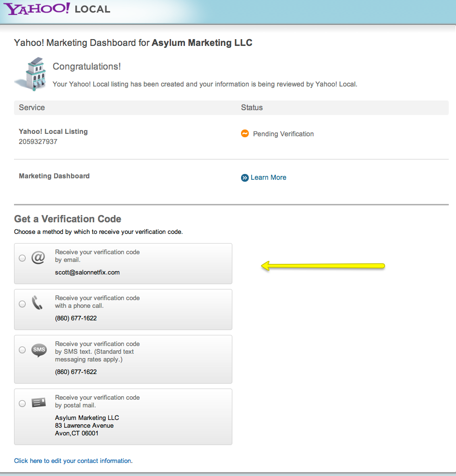
Task: Click the orange Pending Verification status icon
Action: coord(245,134)
